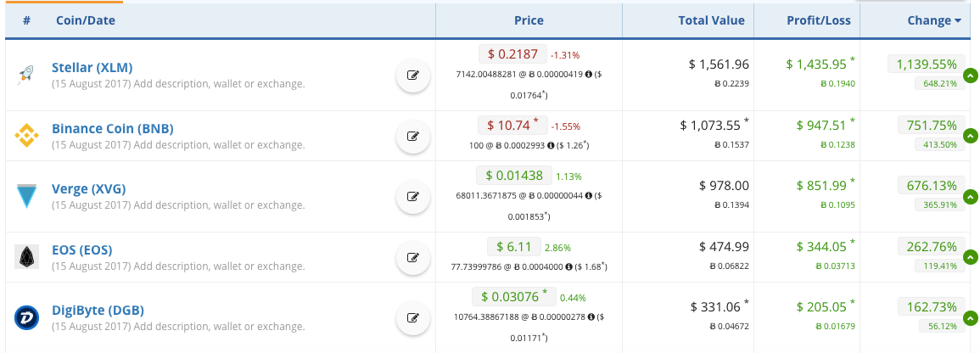Screen dimensions: 980x353
Task: Open the Binance Coin (BNB) link
Action: (113, 129)
